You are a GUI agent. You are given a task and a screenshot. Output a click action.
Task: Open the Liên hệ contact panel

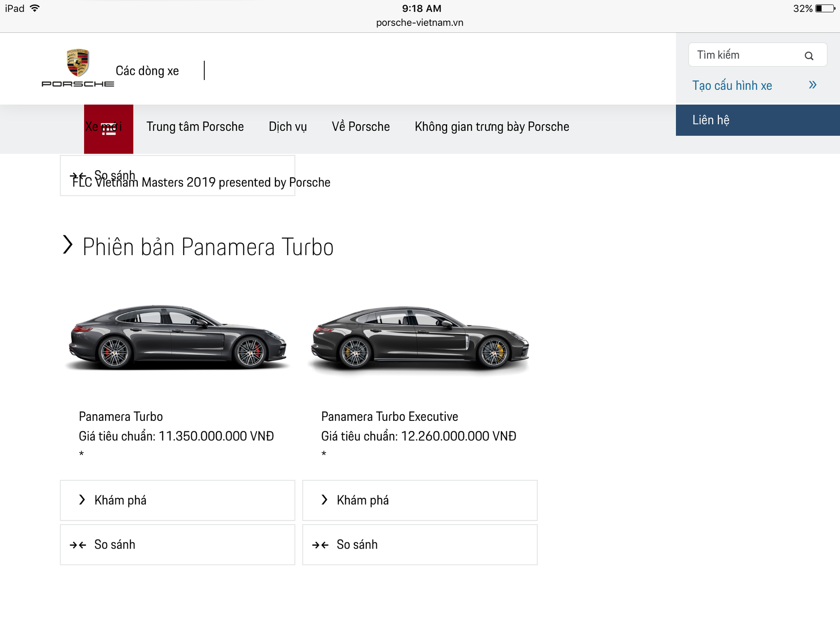(x=758, y=120)
